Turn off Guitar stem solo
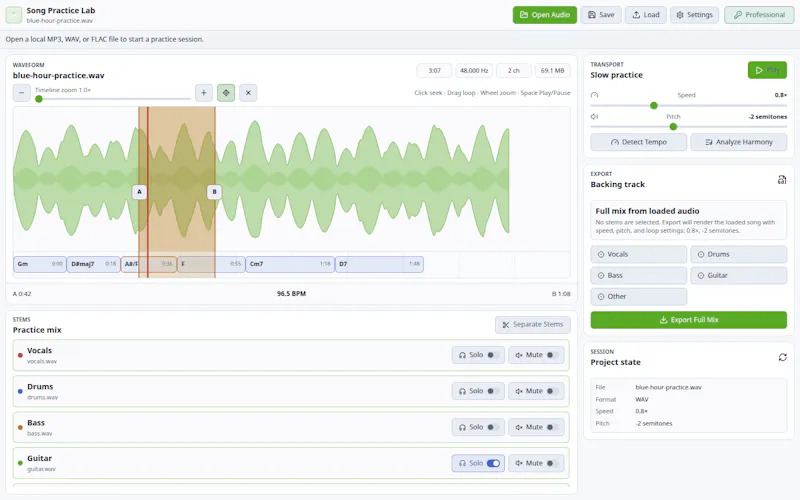Viewport: 800px width, 500px height. click(x=478, y=463)
